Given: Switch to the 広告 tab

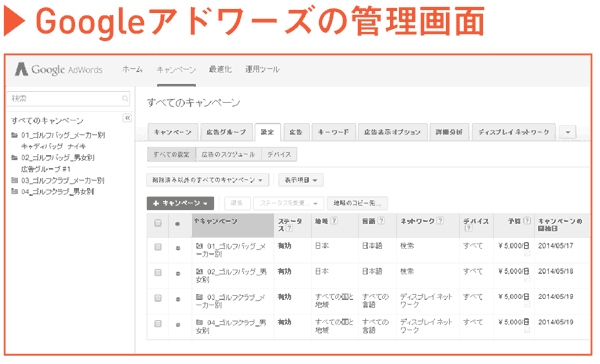Looking at the screenshot, I should (x=296, y=132).
